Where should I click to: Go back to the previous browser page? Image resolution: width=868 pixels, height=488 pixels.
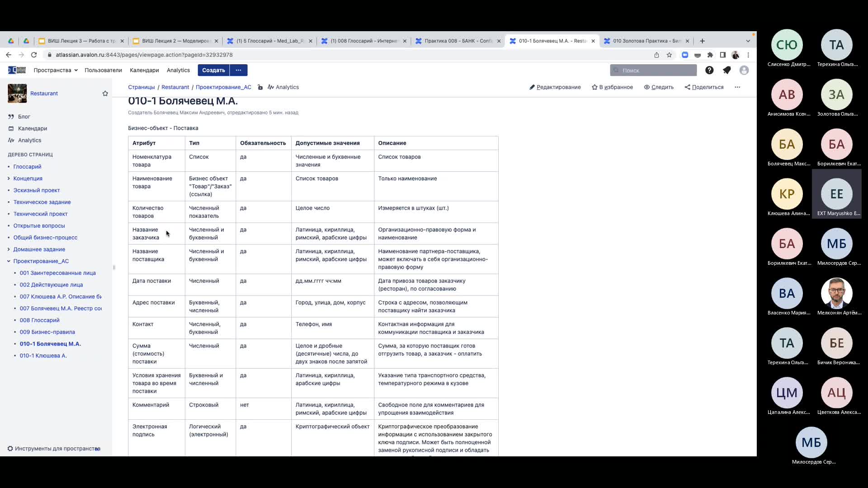9,55
